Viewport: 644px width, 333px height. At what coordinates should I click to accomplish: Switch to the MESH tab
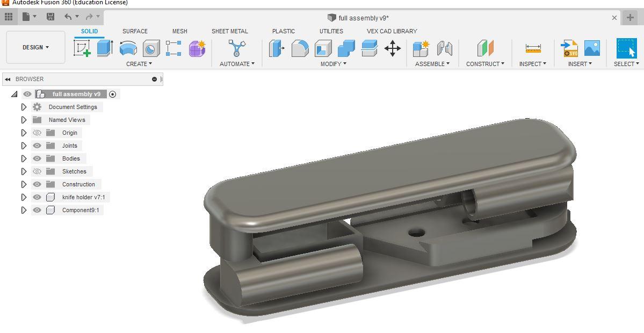click(x=179, y=31)
